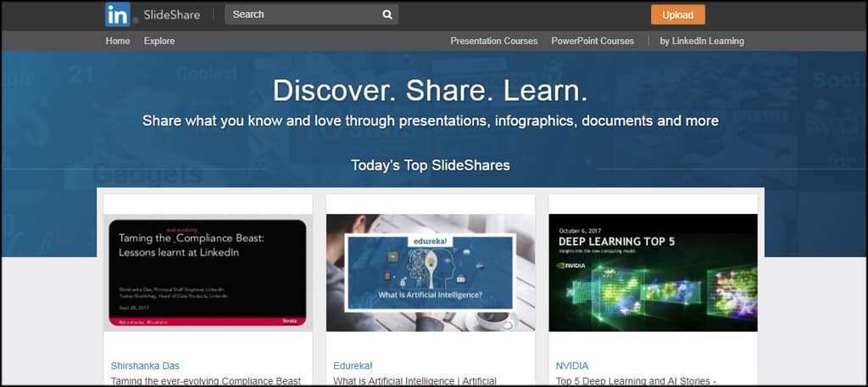This screenshot has height=387, width=868.
Task: Visit the NVIDIA author link
Action: (572, 366)
